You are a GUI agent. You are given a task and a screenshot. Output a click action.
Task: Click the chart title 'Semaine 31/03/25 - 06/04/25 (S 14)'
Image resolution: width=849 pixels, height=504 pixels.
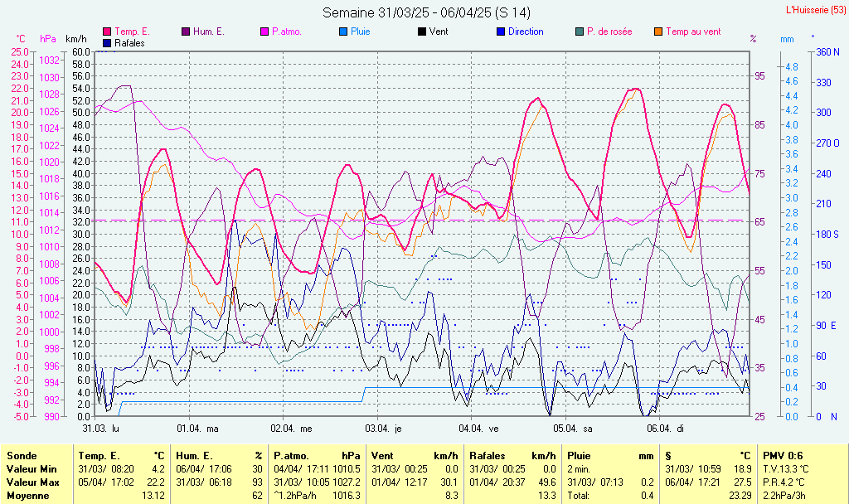pyautogui.click(x=427, y=12)
